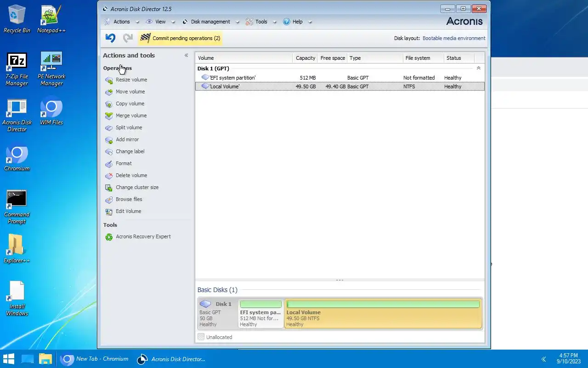Open WIM Files desktop shortcut

click(x=51, y=111)
